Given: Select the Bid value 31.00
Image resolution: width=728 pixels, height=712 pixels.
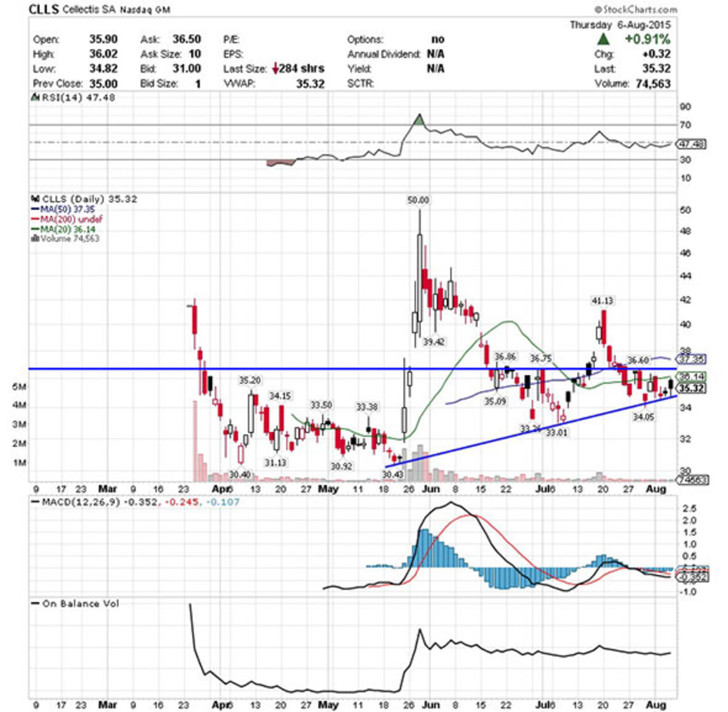Looking at the screenshot, I should pos(187,69).
